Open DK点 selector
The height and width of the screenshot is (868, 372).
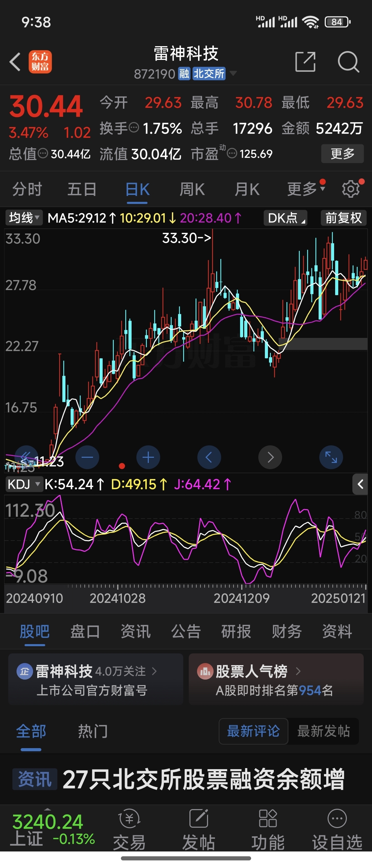click(286, 218)
